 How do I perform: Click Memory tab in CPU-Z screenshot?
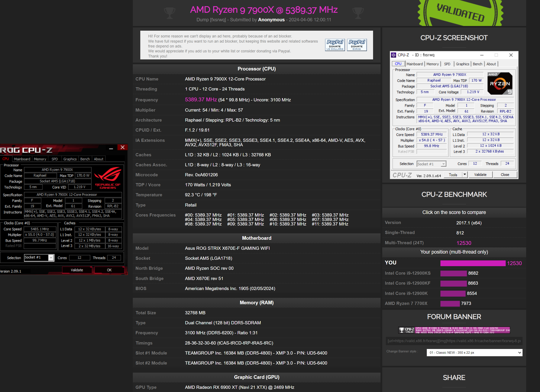point(432,64)
